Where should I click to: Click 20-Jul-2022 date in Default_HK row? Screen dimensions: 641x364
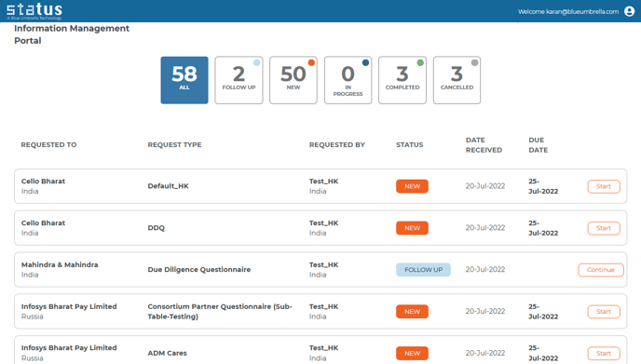(x=485, y=186)
